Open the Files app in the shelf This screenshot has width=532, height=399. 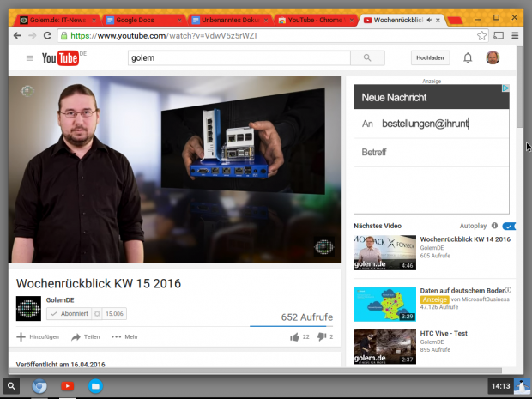click(96, 386)
